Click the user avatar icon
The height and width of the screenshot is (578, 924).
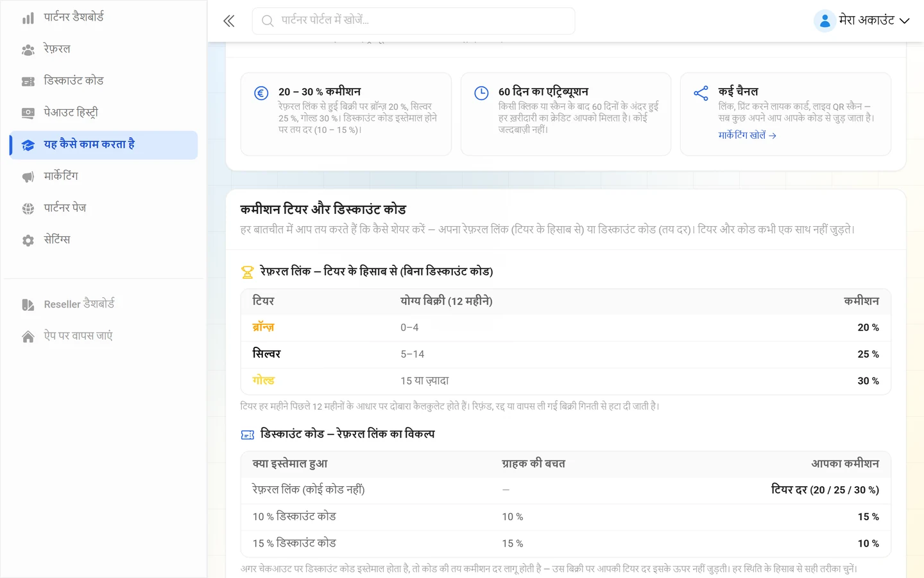825,21
